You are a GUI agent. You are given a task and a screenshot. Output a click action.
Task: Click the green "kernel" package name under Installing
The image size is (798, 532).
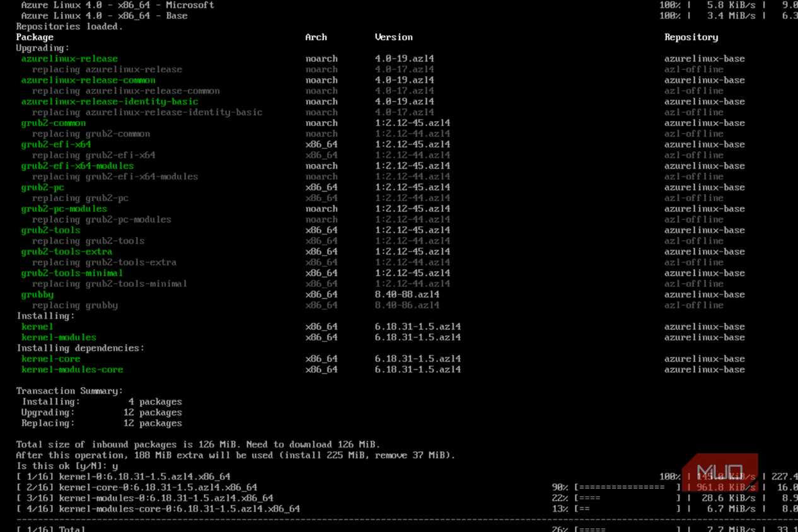[x=37, y=327]
